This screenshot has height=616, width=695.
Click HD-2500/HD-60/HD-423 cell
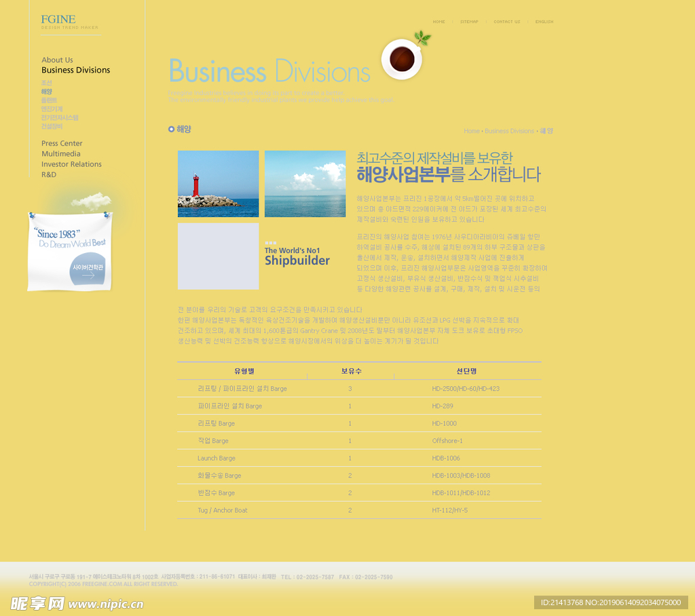tap(466, 389)
